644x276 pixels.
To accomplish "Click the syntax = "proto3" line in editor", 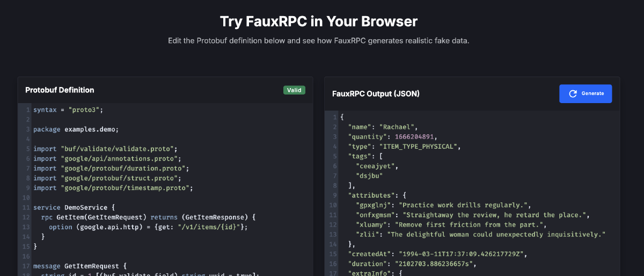I will (x=68, y=110).
